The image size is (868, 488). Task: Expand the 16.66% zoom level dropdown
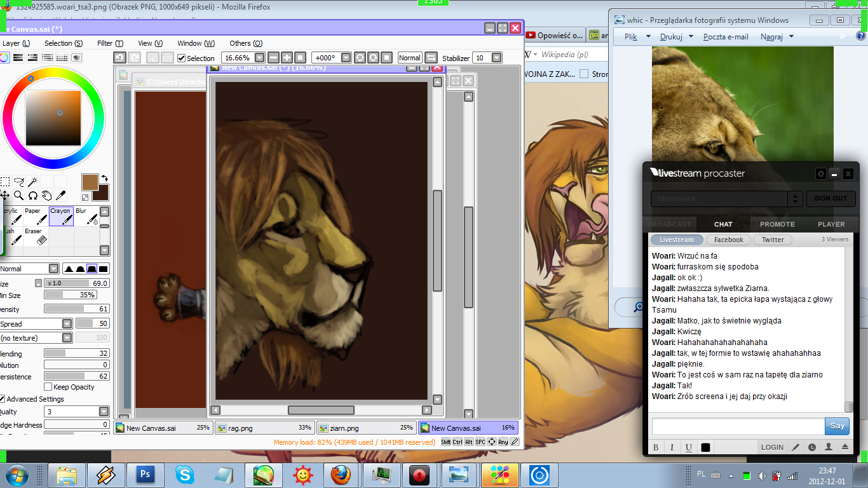[x=259, y=58]
